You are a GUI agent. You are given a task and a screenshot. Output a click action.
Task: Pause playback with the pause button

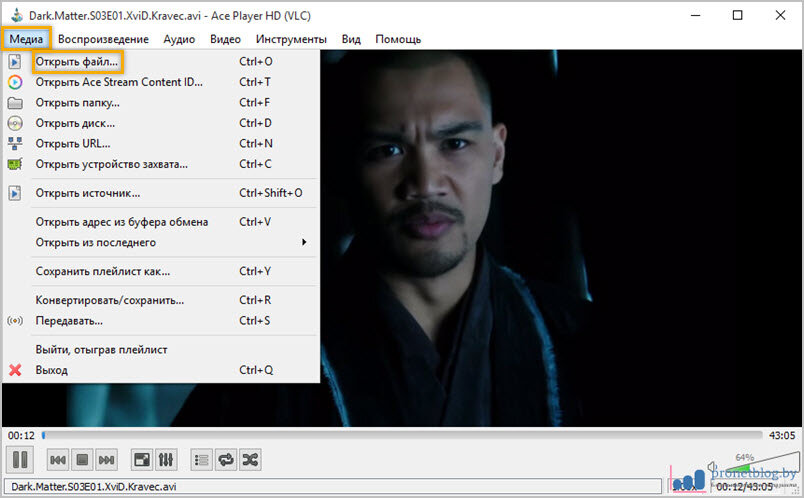pos(20,459)
